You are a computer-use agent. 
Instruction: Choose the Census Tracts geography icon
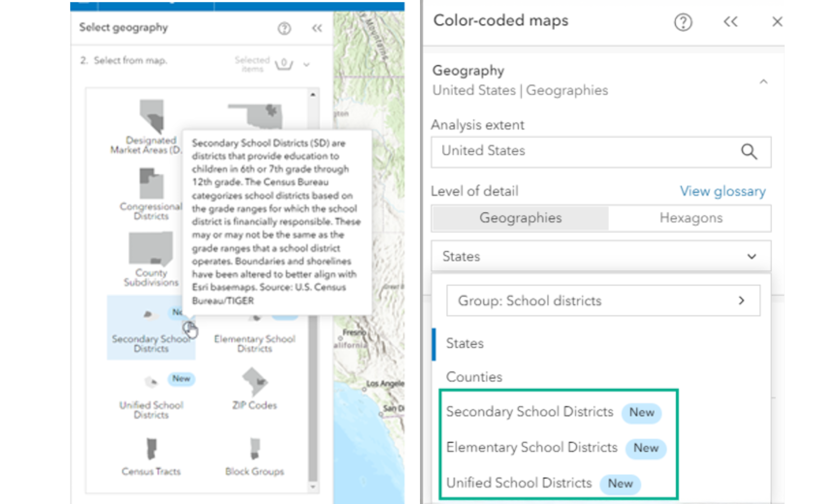pyautogui.click(x=151, y=449)
